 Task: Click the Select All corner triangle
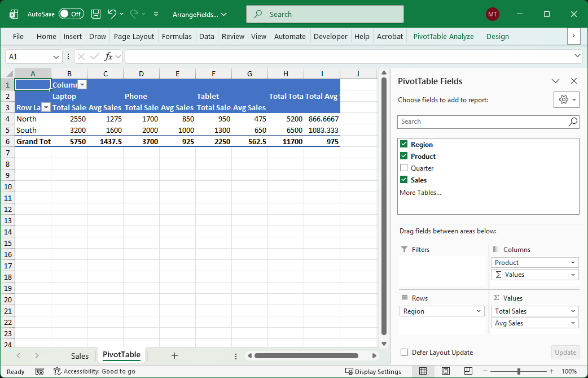pyautogui.click(x=10, y=74)
